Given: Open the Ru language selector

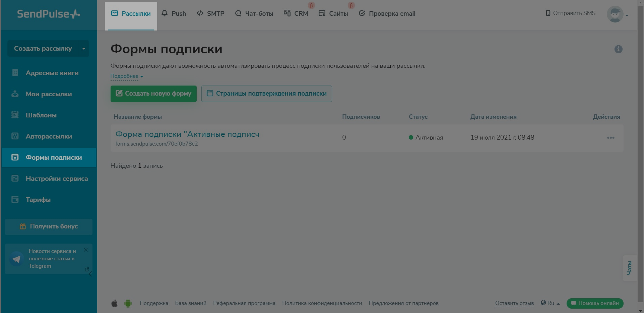Looking at the screenshot, I should coord(550,303).
